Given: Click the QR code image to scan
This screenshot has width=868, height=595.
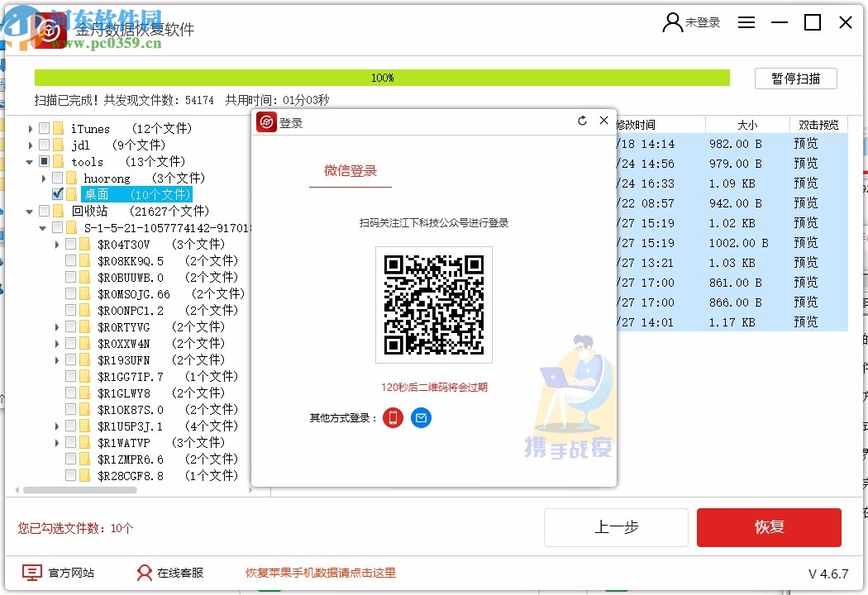Looking at the screenshot, I should tap(433, 304).
